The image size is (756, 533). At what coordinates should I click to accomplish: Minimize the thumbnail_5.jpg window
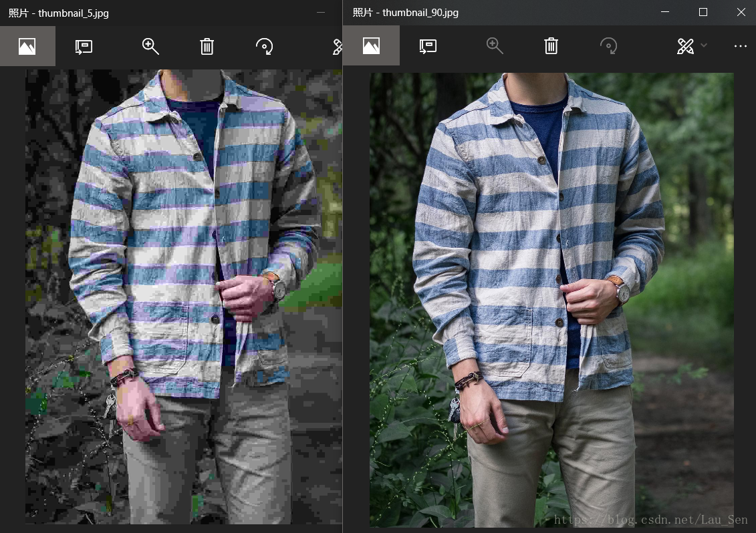[x=321, y=13]
